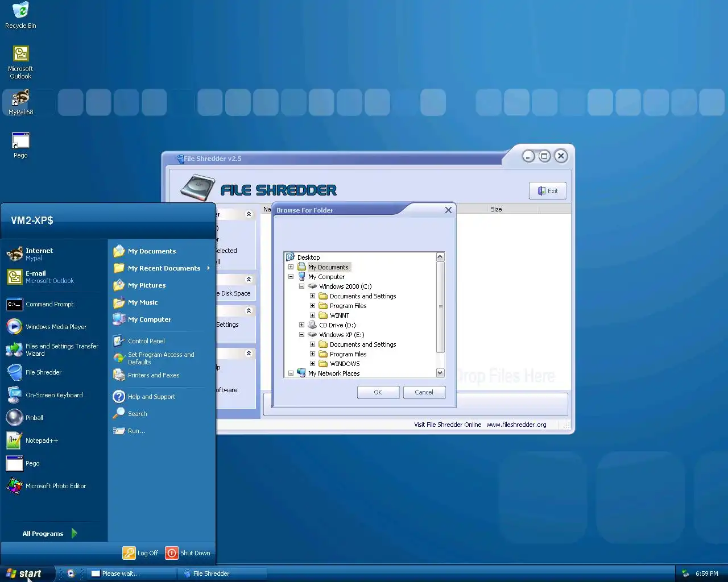The width and height of the screenshot is (728, 582).
Task: Open Set Program Access and Defaults
Action: 162,358
